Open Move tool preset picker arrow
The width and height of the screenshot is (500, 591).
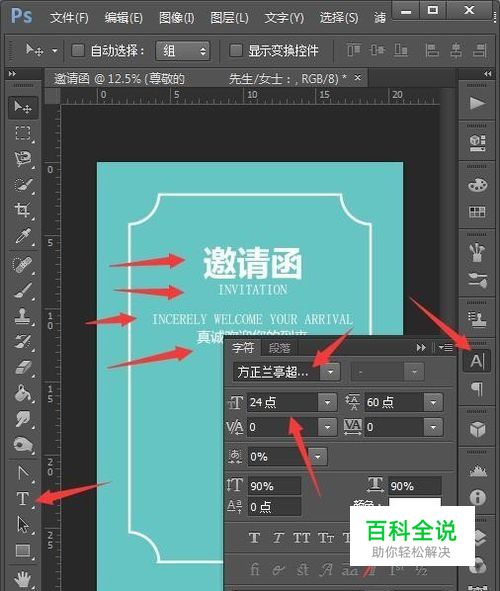[55, 50]
